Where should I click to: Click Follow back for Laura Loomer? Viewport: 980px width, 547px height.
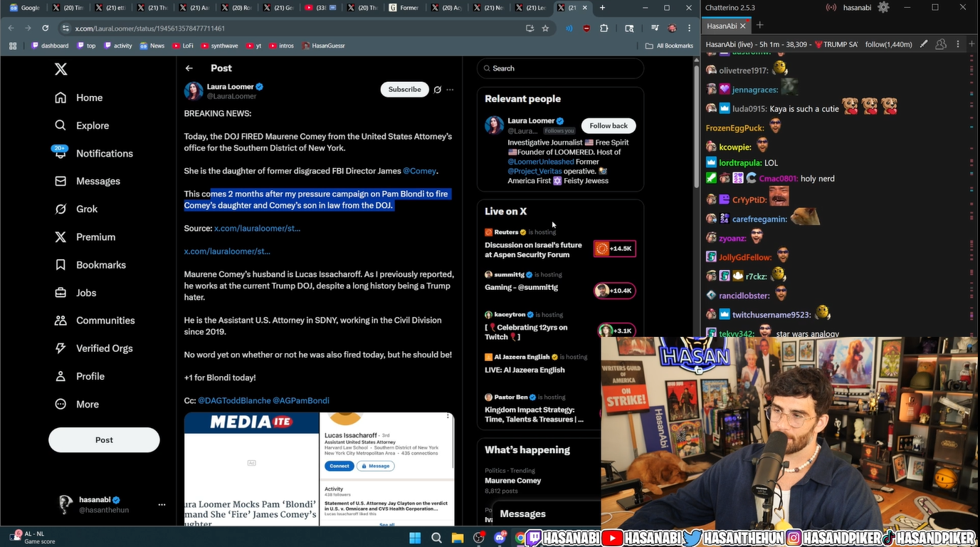(x=608, y=125)
